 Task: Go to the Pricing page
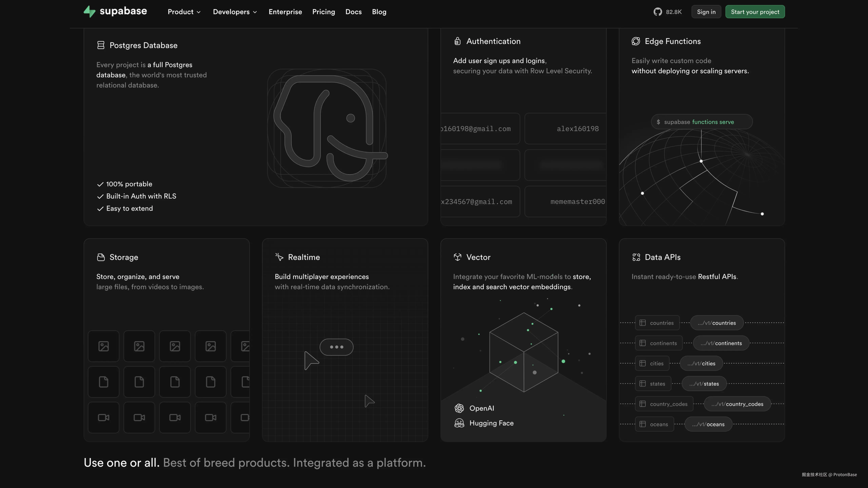click(x=323, y=12)
